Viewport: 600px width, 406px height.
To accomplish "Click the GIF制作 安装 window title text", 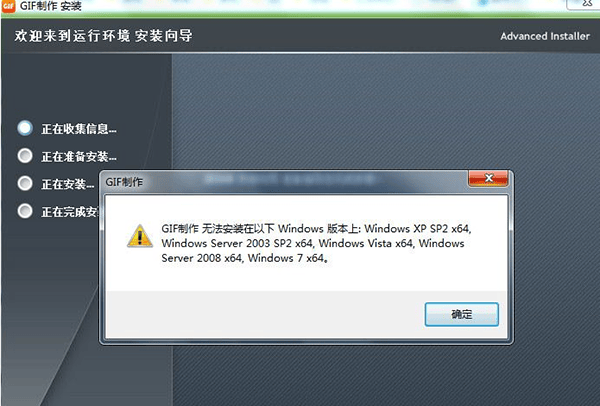I will pos(51,6).
